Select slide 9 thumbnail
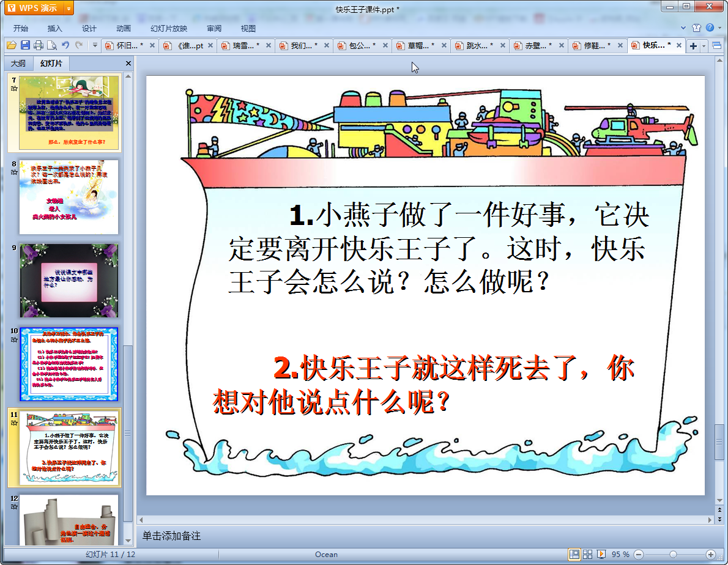This screenshot has width=728, height=565. [69, 281]
